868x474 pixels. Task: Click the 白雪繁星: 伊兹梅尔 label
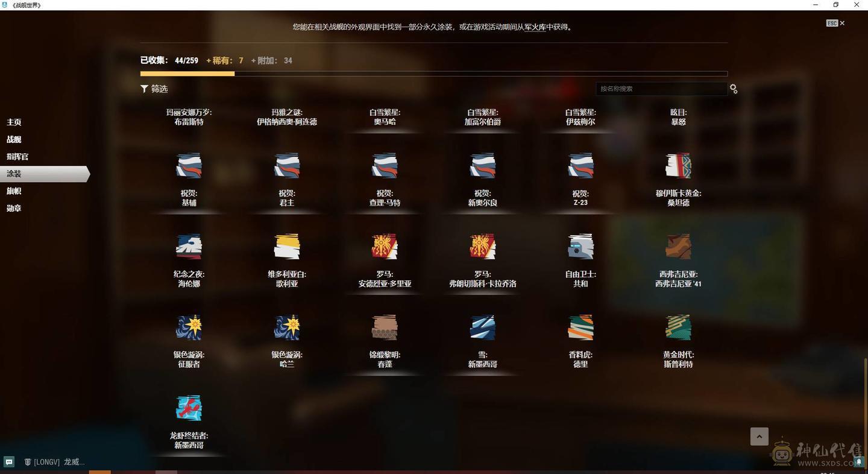[x=580, y=117]
